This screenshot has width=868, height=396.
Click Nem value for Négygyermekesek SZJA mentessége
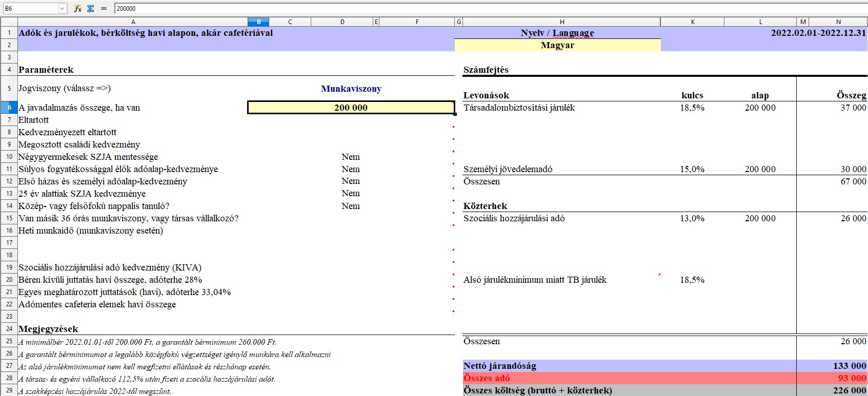[x=351, y=157]
